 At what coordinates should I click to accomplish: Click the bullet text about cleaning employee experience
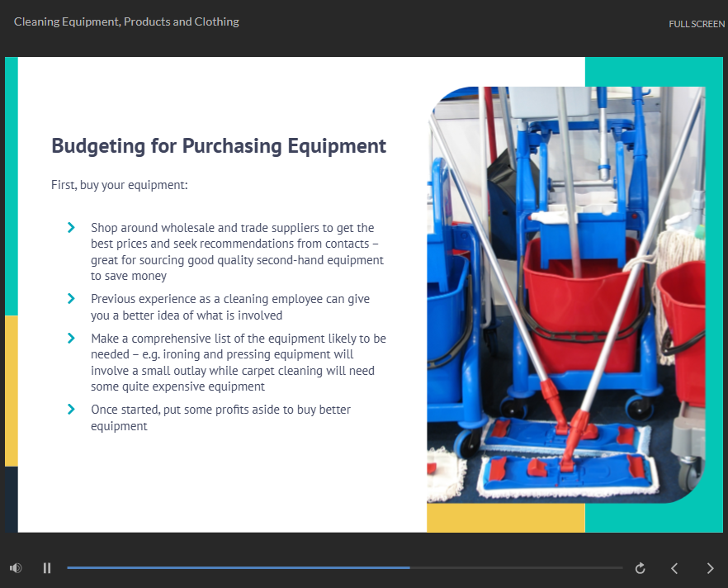click(229, 307)
